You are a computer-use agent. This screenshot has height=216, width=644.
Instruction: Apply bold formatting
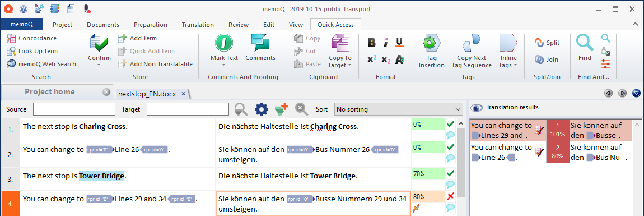[372, 43]
